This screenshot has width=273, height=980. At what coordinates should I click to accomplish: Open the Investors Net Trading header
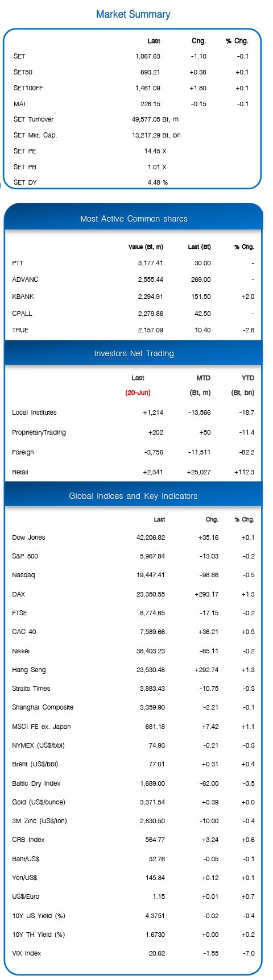134,353
